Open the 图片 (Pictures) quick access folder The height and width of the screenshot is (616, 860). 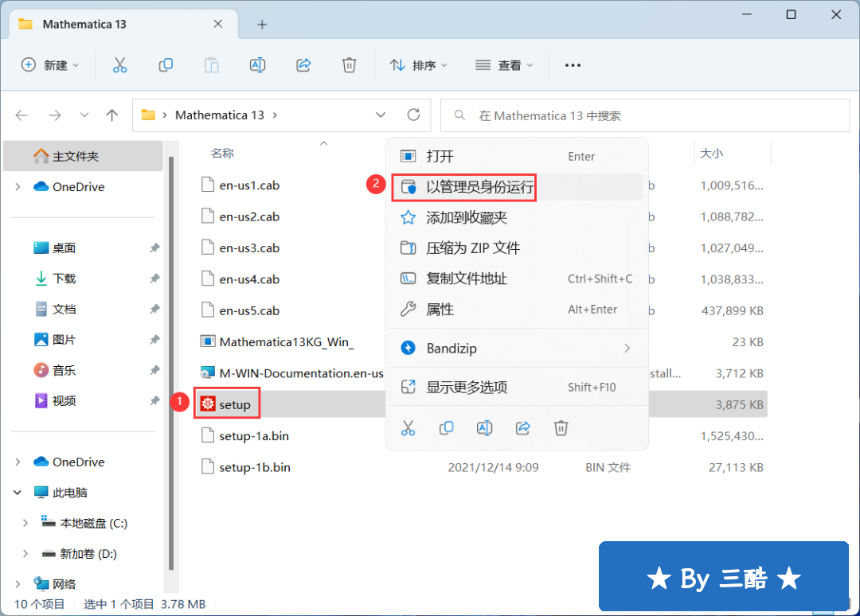click(64, 340)
